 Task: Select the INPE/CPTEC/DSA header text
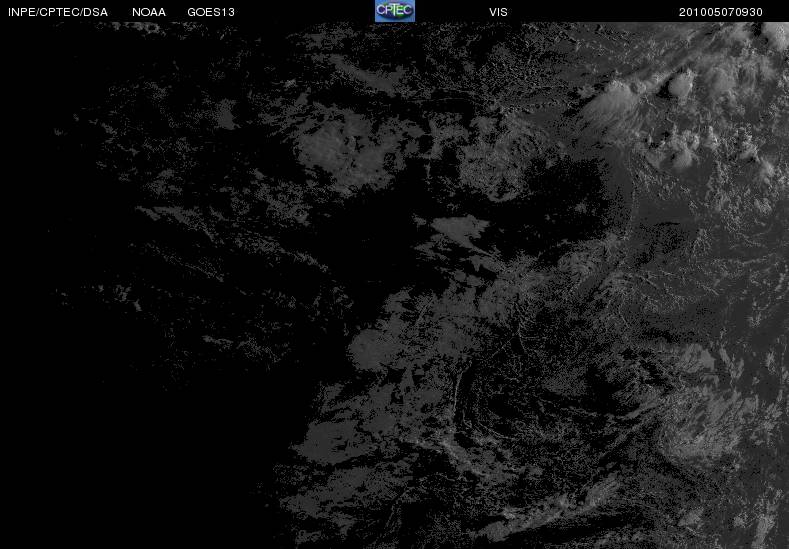58,12
